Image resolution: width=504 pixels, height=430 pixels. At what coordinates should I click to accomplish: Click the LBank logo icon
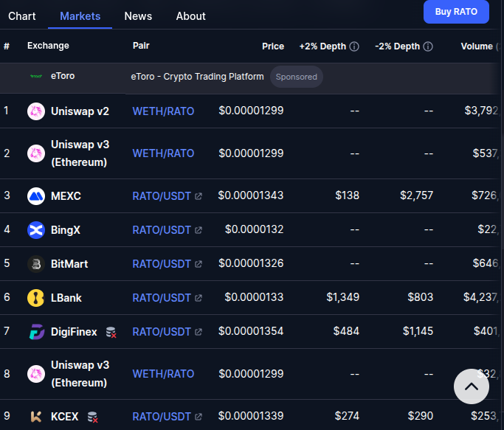[x=36, y=297]
